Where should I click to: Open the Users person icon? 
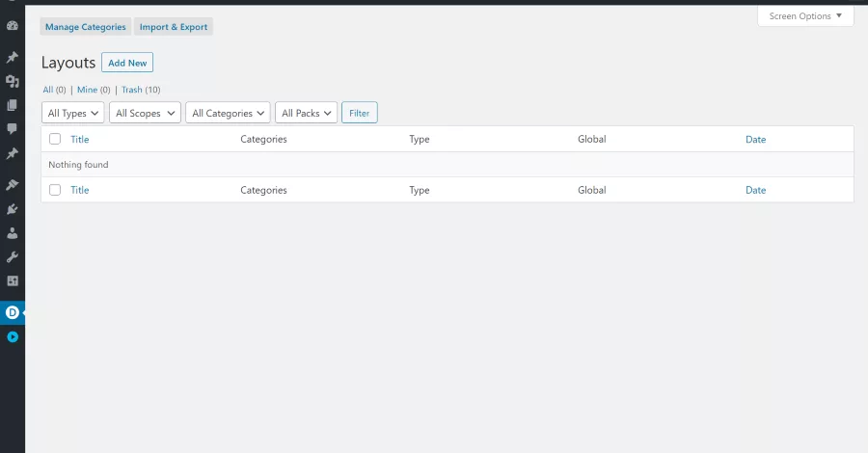(13, 233)
